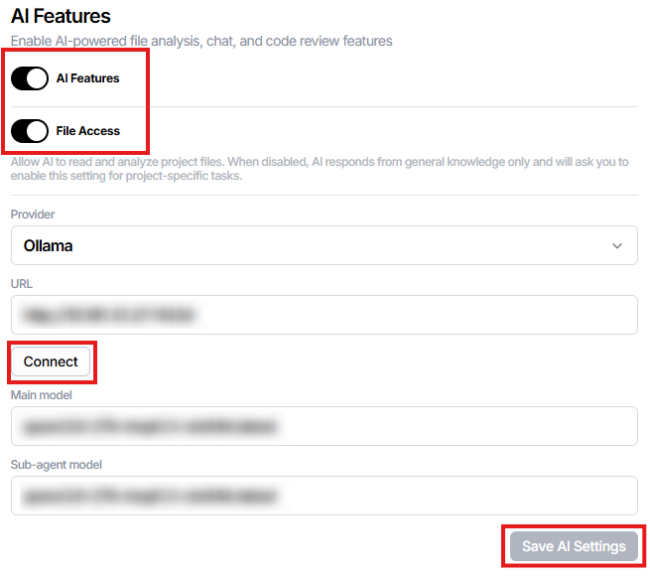Click the "Enable AI-powered file analysis" subtitle

(201, 41)
